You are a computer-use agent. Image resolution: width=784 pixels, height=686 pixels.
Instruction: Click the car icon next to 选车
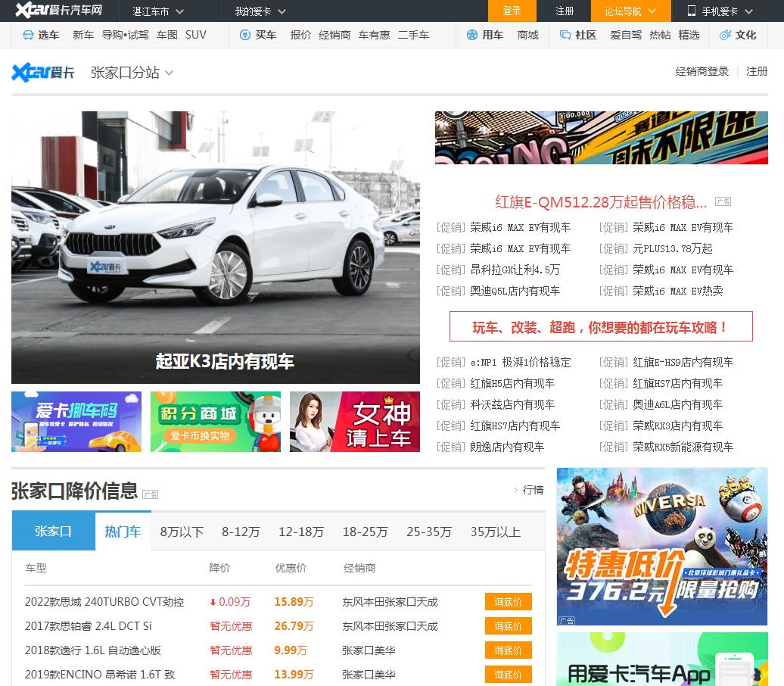coord(29,35)
